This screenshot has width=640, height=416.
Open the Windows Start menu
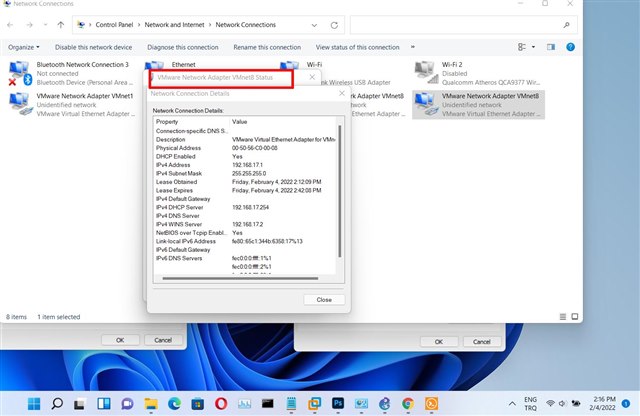tap(34, 404)
